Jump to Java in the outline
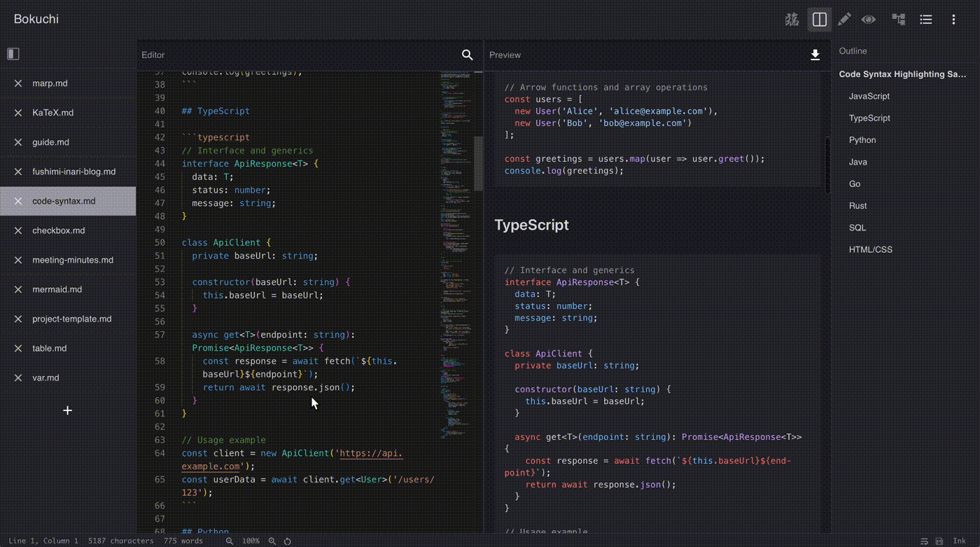This screenshot has width=980, height=547. 858,162
